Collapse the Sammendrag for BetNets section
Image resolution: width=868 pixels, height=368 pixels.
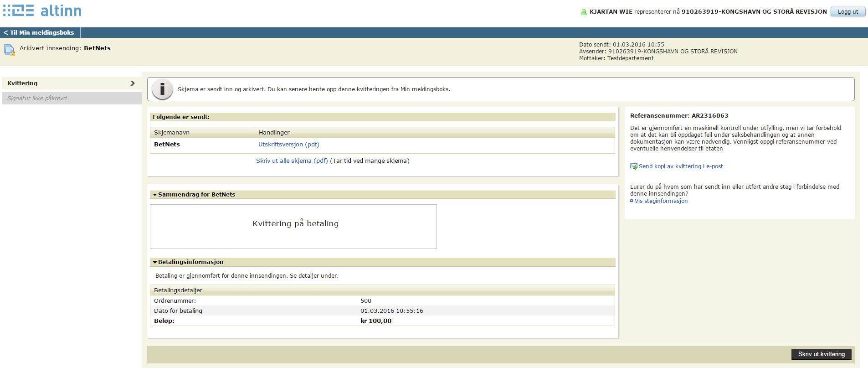(x=155, y=195)
